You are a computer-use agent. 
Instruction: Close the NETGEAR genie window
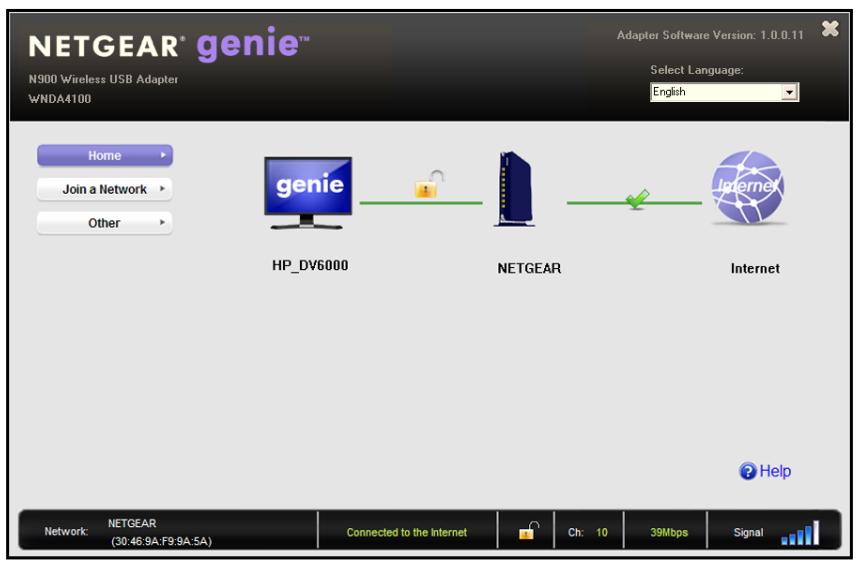tap(830, 28)
